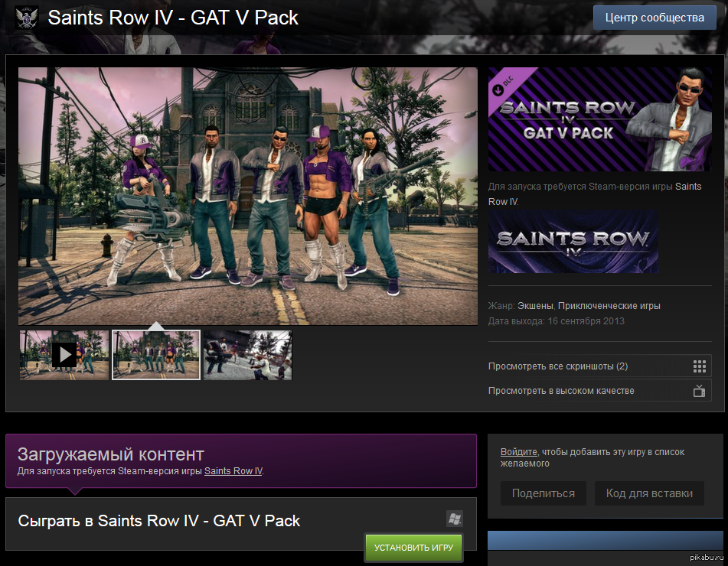The image size is (728, 566).
Task: Click the DLC download badge on banner
Action: pyautogui.click(x=499, y=89)
